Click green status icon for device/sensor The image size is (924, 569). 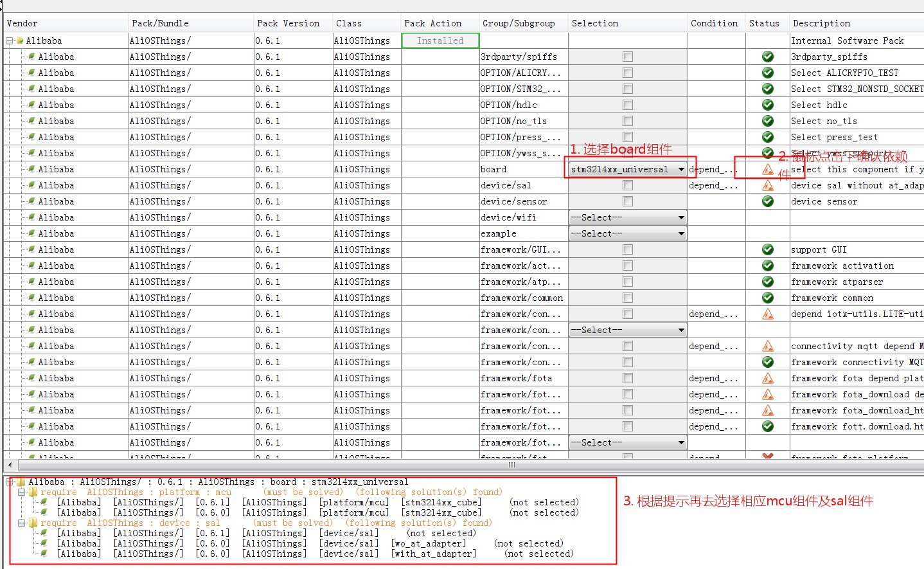tap(767, 201)
